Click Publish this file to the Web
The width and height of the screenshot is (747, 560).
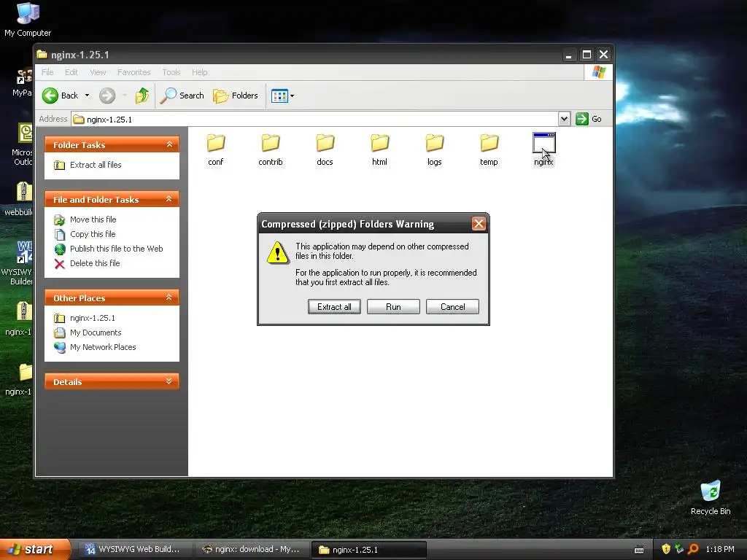(116, 249)
